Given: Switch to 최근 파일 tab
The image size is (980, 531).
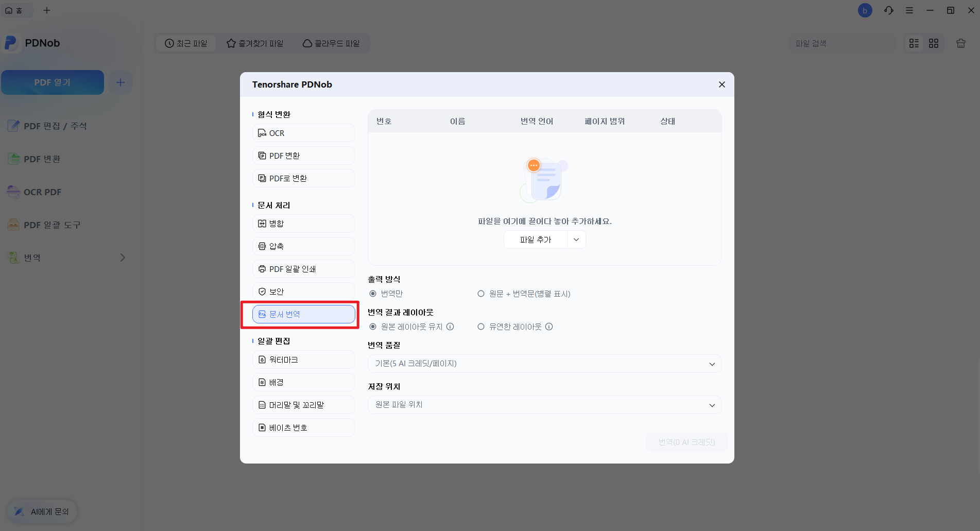Looking at the screenshot, I should 186,43.
